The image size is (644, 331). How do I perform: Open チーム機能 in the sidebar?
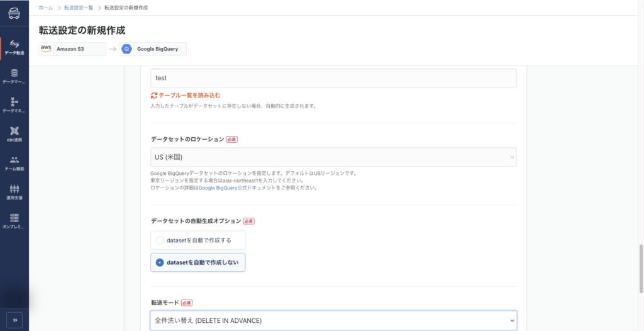point(14,163)
